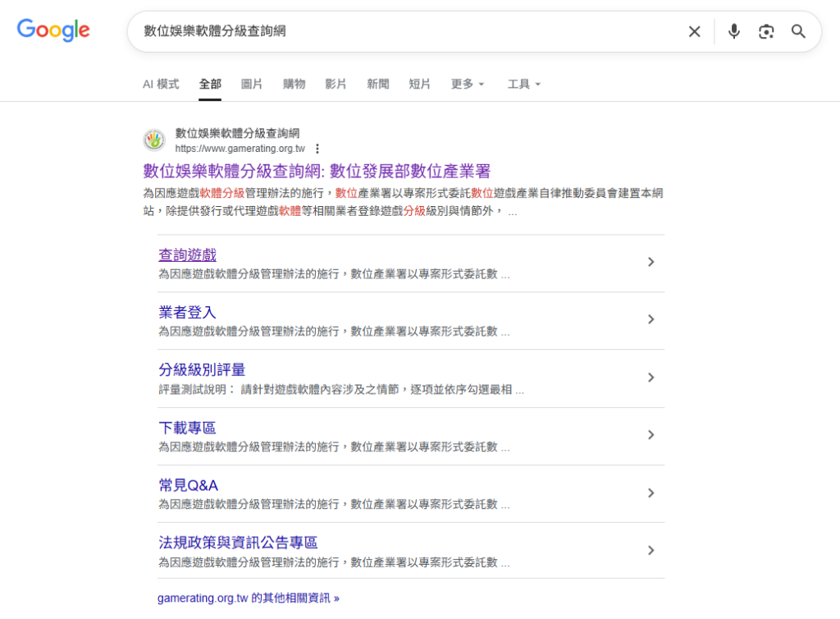Expand the 更多 dropdown

click(x=468, y=84)
